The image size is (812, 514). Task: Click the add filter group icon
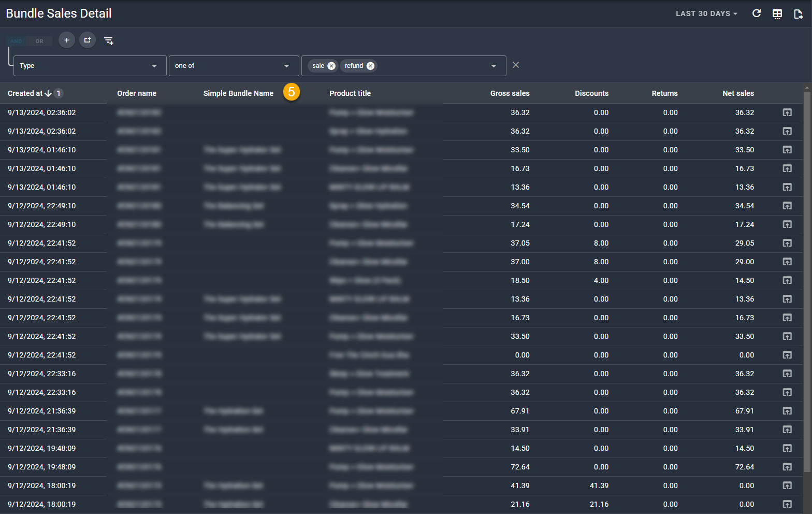(88, 40)
